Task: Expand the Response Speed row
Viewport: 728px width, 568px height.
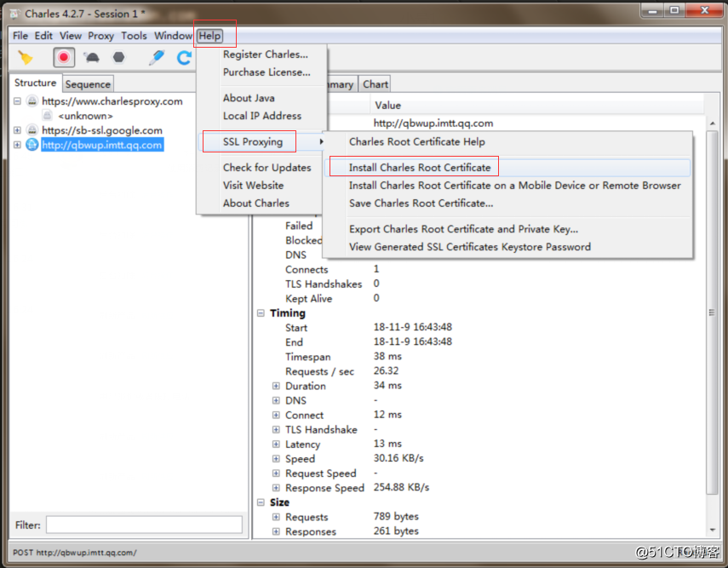Action: click(x=276, y=488)
